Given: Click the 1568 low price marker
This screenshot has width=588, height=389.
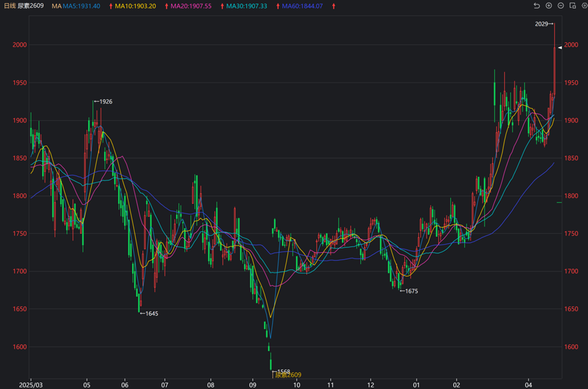Looking at the screenshot, I should click(x=283, y=371).
